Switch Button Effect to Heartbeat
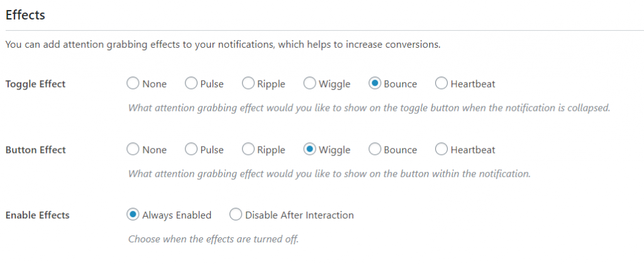The height and width of the screenshot is (265, 644). pyautogui.click(x=441, y=150)
